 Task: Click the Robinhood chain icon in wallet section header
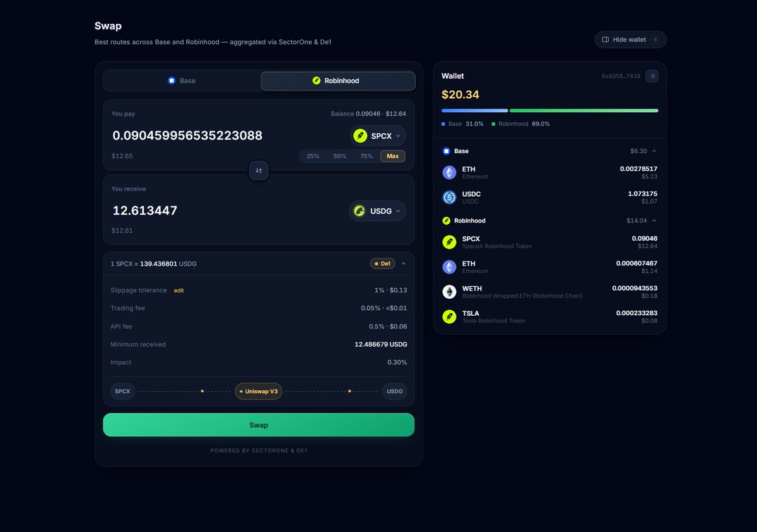point(447,221)
